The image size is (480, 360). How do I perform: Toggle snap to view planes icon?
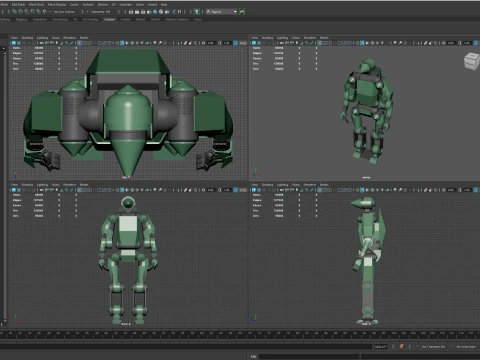pos(38,11)
